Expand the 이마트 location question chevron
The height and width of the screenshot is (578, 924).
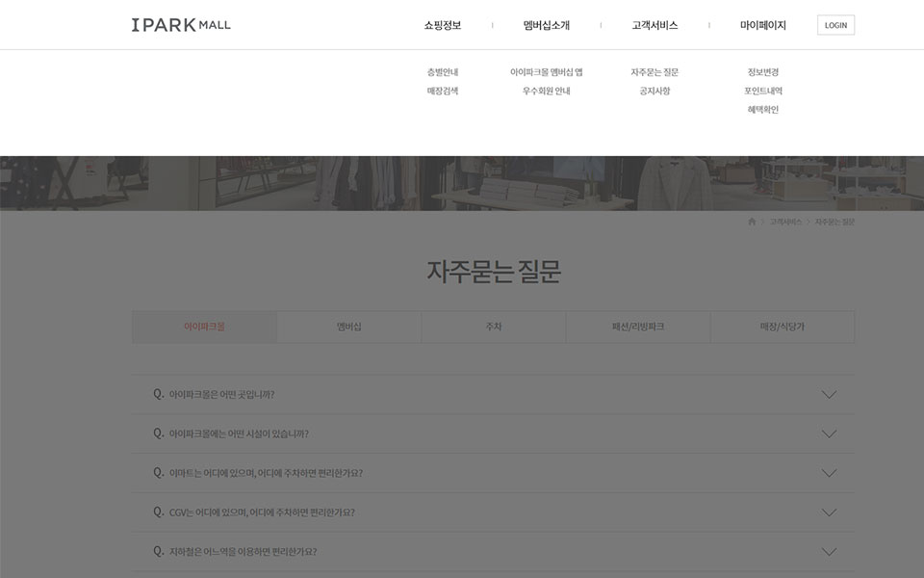tap(829, 473)
